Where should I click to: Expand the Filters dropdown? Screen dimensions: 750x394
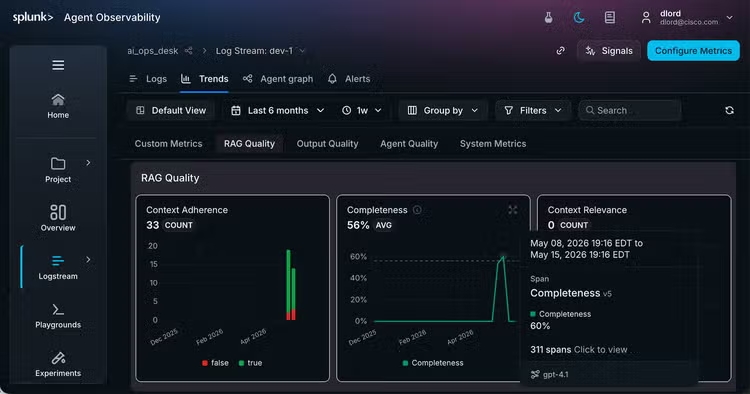click(533, 110)
